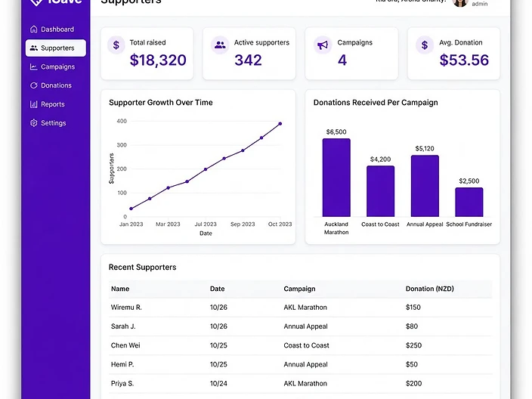This screenshot has height=399, width=532.
Task: Click the Settings gear icon in sidebar
Action: (x=33, y=123)
